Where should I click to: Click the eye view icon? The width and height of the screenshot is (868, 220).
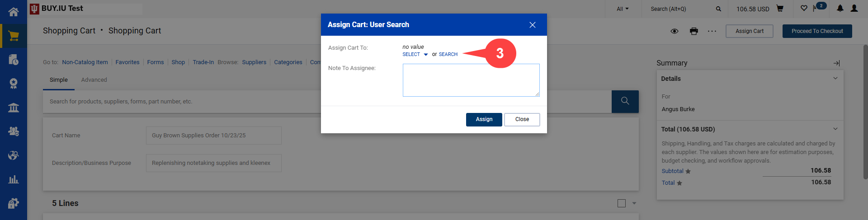[675, 31]
